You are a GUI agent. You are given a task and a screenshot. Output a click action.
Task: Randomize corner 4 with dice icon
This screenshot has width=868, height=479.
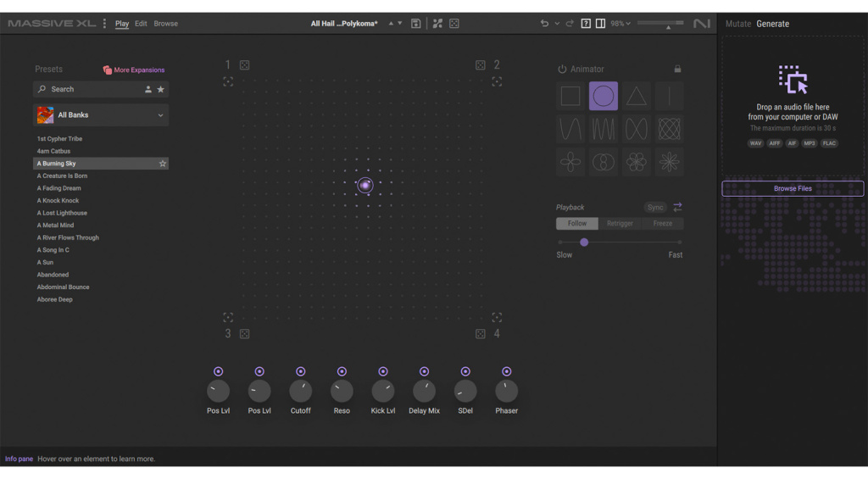pyautogui.click(x=481, y=334)
